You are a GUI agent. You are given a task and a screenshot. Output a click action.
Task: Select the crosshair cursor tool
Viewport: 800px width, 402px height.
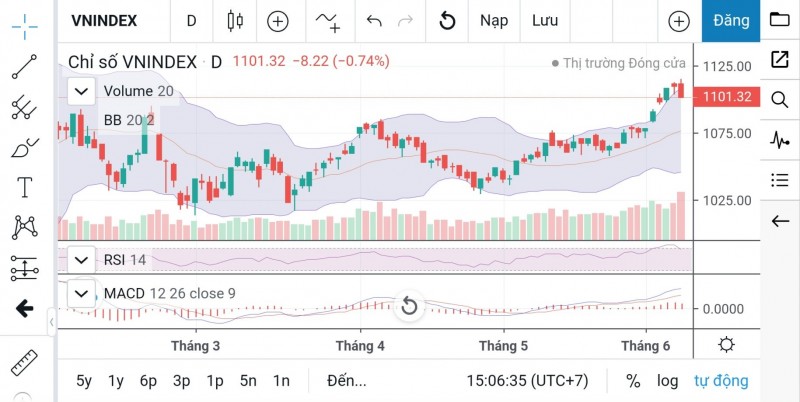click(x=24, y=26)
